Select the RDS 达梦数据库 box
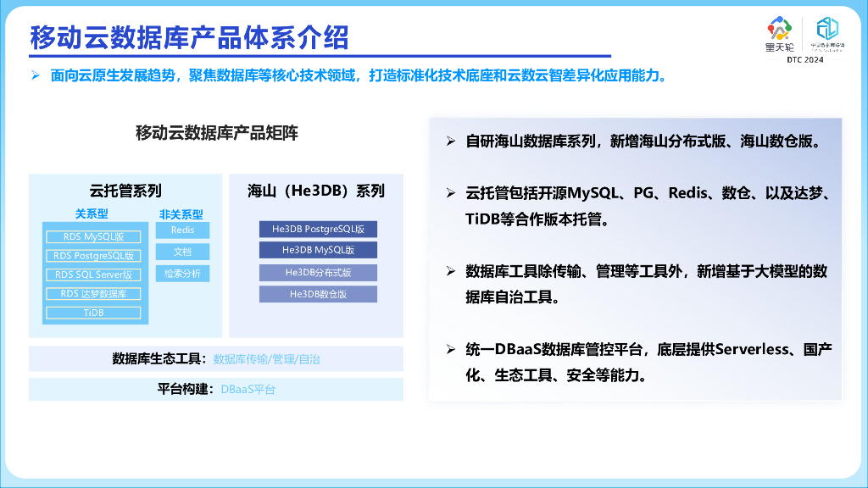The image size is (868, 488). coord(93,294)
